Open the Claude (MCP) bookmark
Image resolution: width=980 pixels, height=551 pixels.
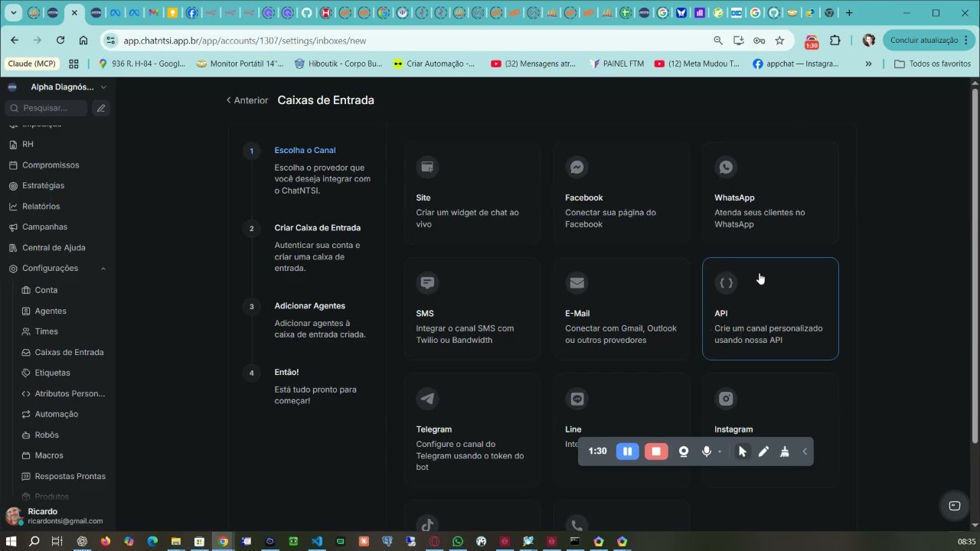(31, 64)
